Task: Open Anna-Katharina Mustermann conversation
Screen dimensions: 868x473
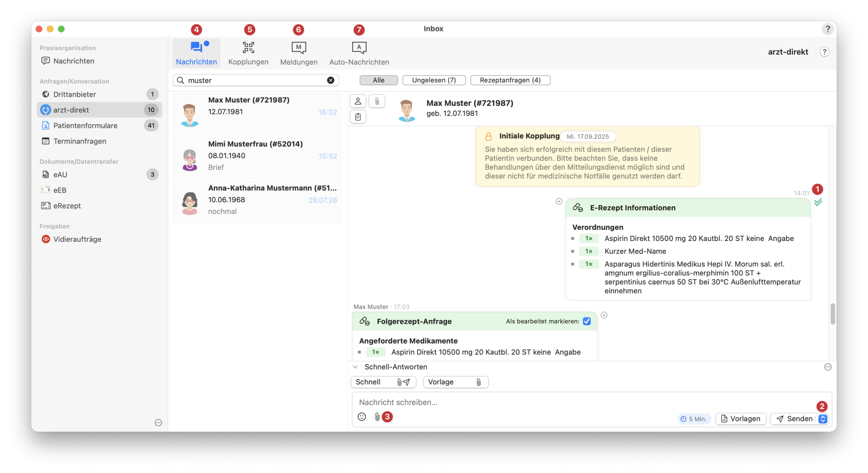Action: pyautogui.click(x=257, y=201)
